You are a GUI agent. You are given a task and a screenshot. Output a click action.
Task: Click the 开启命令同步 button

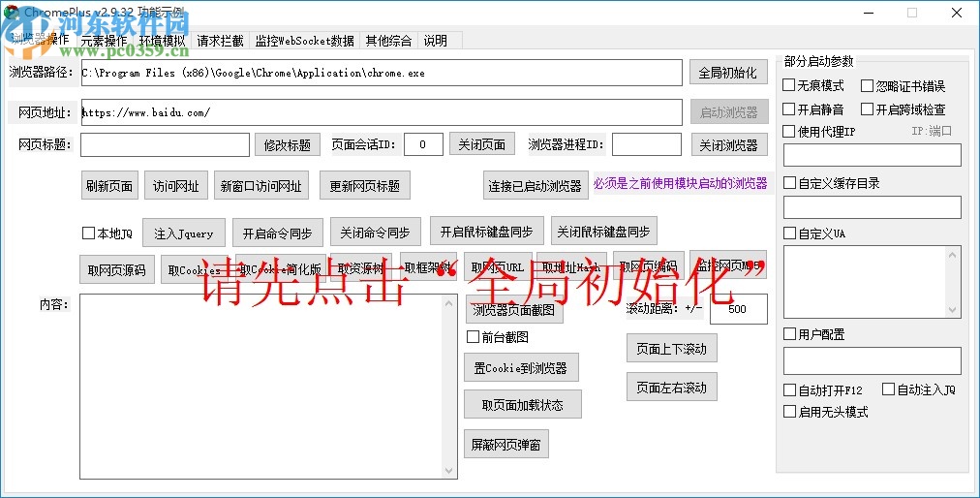click(x=278, y=234)
